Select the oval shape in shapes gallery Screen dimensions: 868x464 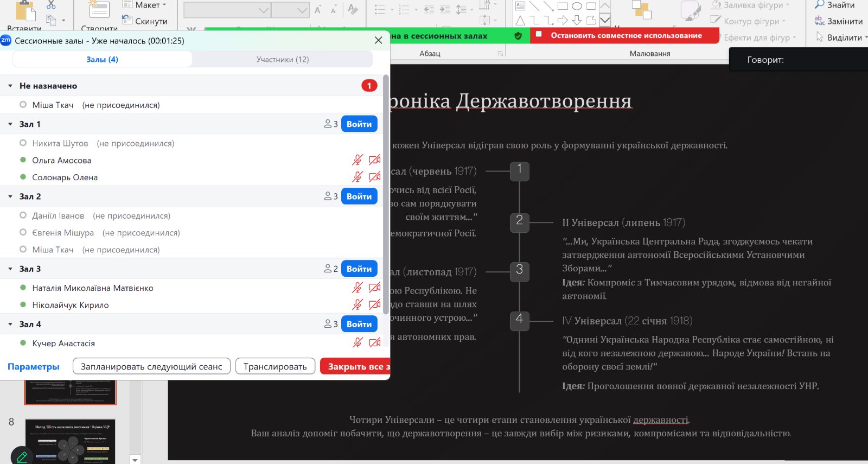(577, 7)
